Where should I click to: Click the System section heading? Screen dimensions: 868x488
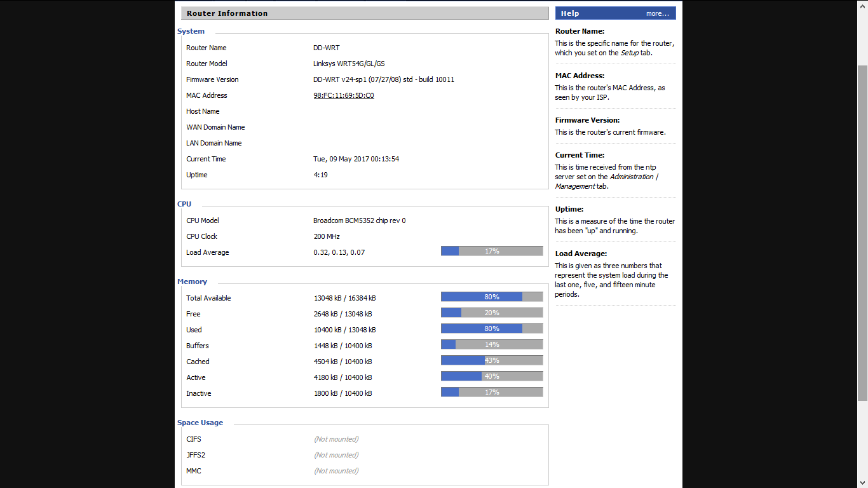(x=191, y=31)
